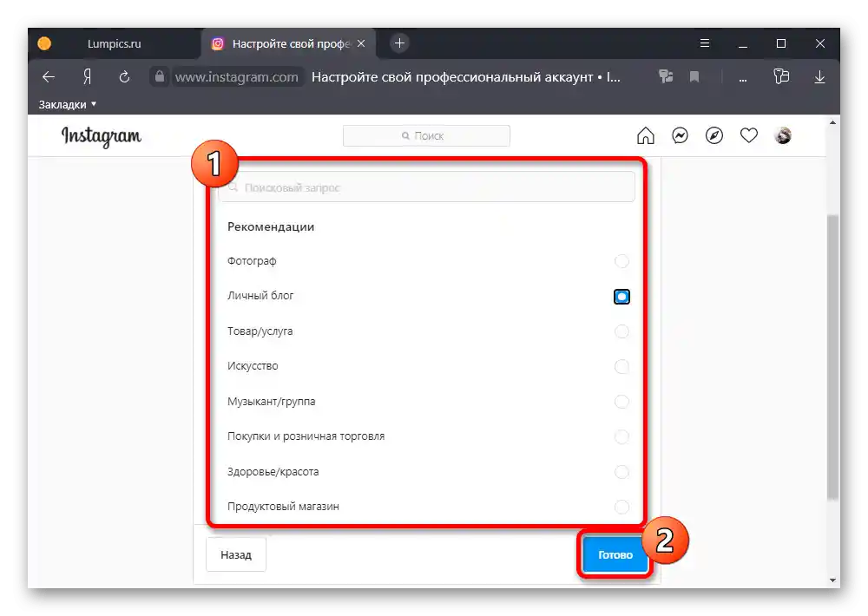Reload the Instagram page
Image resolution: width=868 pixels, height=616 pixels.
tap(124, 77)
